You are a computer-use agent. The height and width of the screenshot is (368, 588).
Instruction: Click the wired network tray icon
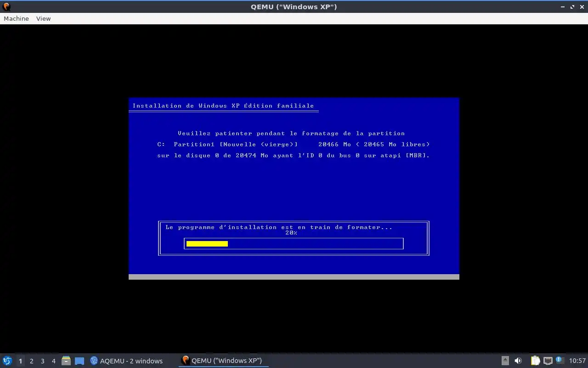[548, 361]
